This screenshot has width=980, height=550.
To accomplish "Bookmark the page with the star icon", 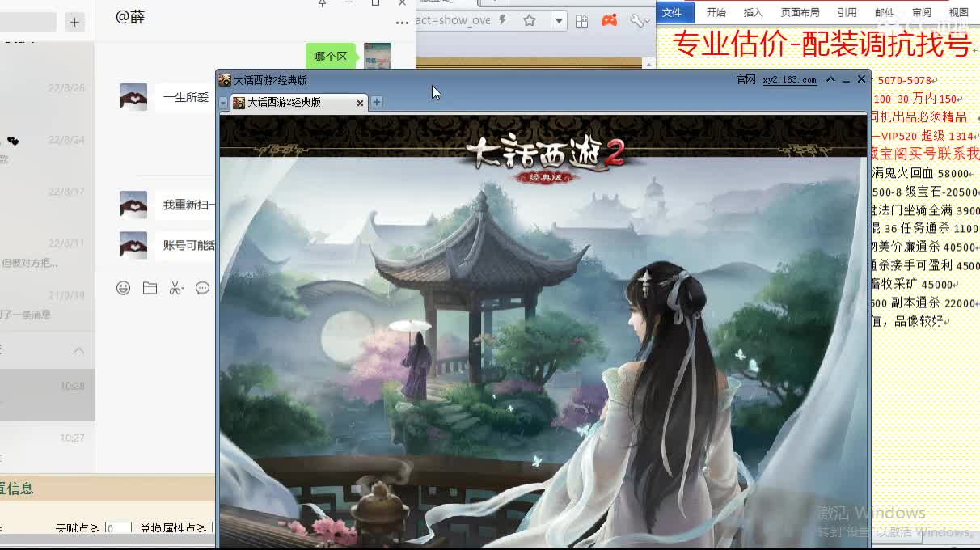I will (x=530, y=20).
